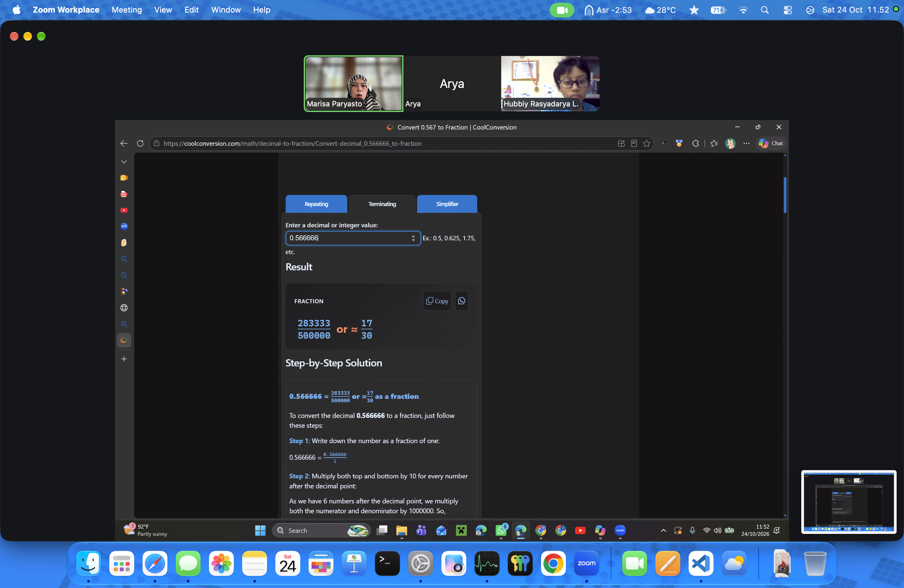The width and height of the screenshot is (904, 588).
Task: Add a new vertical tab
Action: [x=124, y=359]
